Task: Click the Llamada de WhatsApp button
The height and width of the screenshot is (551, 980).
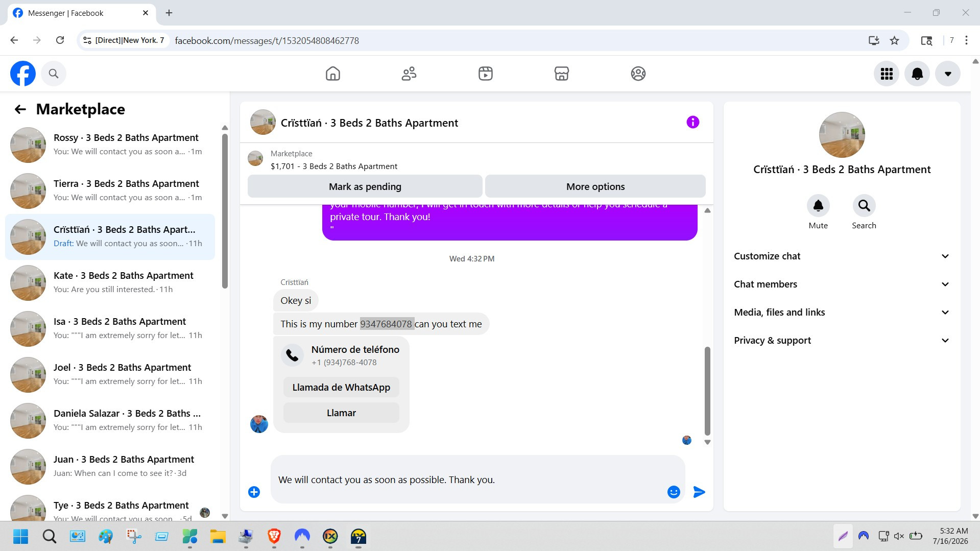Action: [x=341, y=387]
